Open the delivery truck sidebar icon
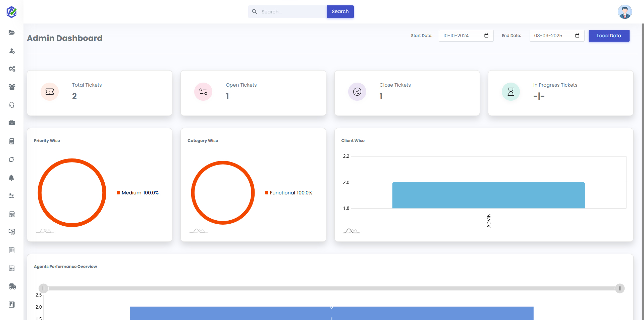The width and height of the screenshot is (644, 320). point(12,286)
